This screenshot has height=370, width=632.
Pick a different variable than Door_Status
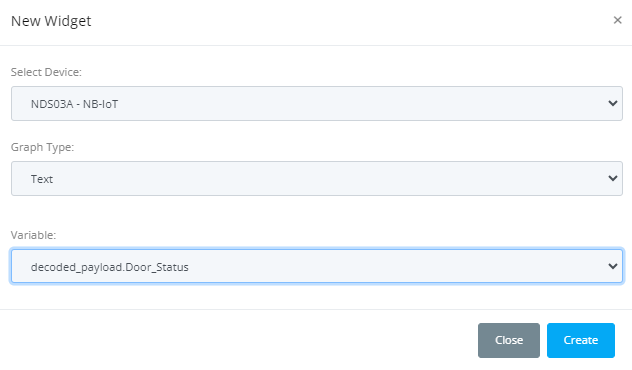tap(317, 266)
